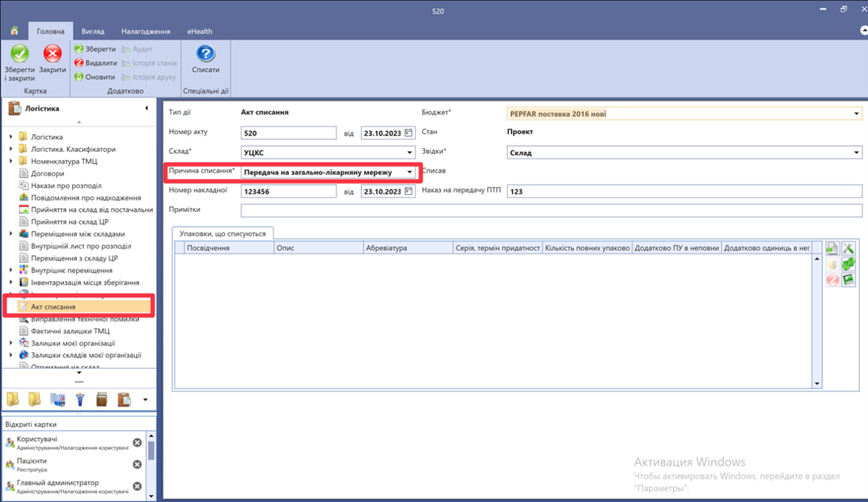
Task: Expand Інвентаризація місця зберігання node
Action: point(11,283)
